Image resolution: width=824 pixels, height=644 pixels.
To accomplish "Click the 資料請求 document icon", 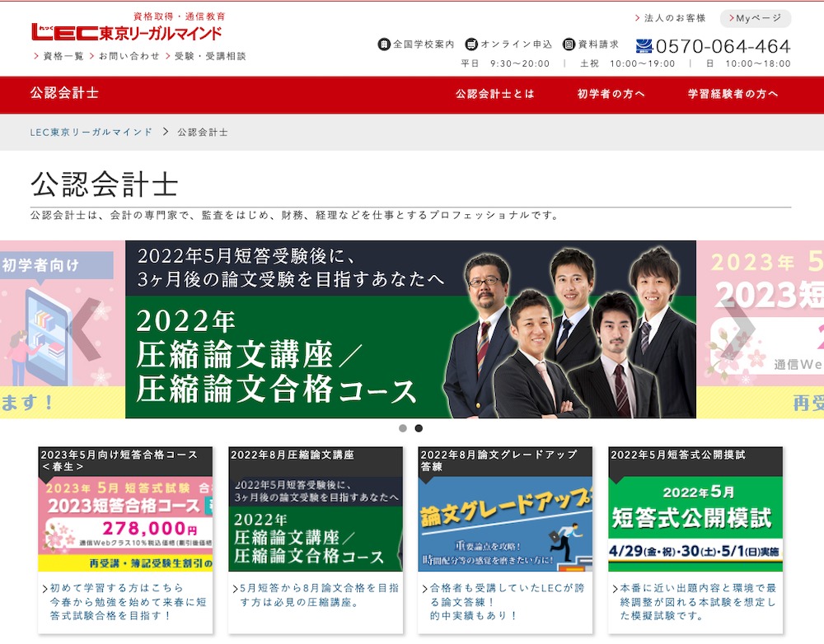I will click(x=569, y=44).
